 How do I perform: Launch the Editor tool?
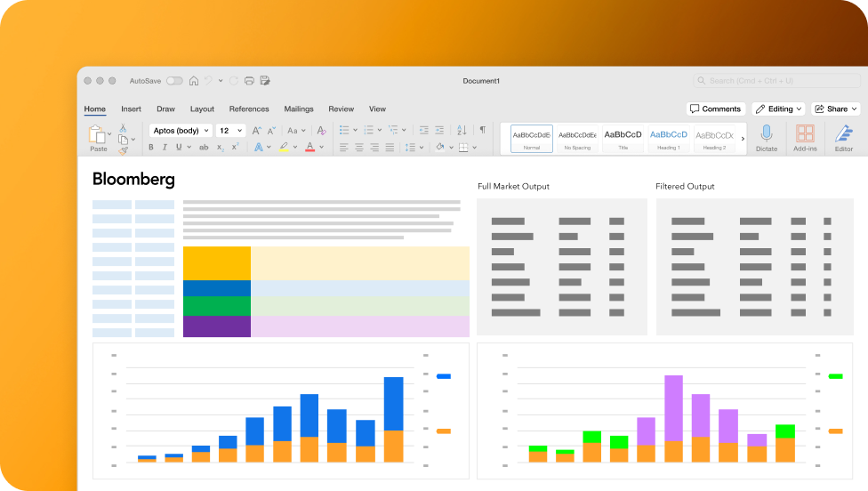pos(843,134)
